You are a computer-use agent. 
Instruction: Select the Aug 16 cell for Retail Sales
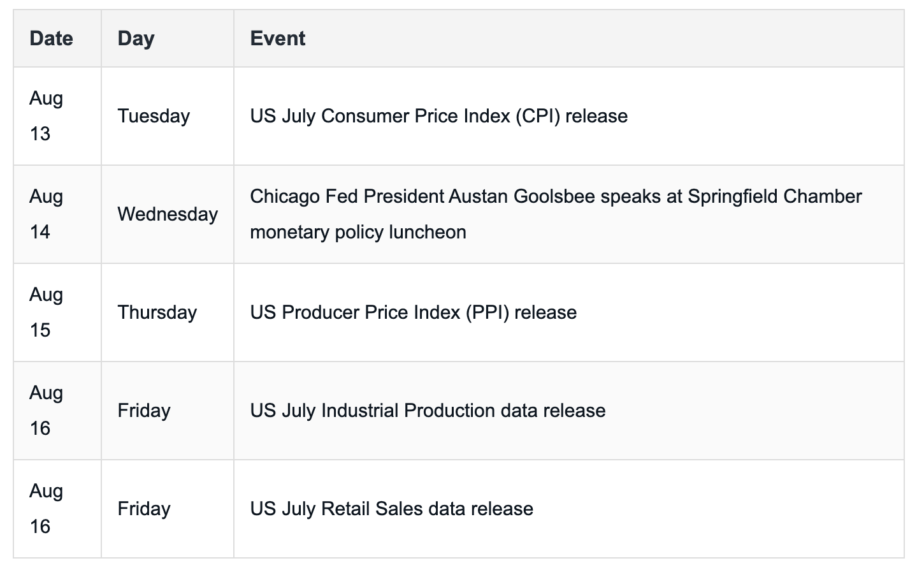coord(57,509)
